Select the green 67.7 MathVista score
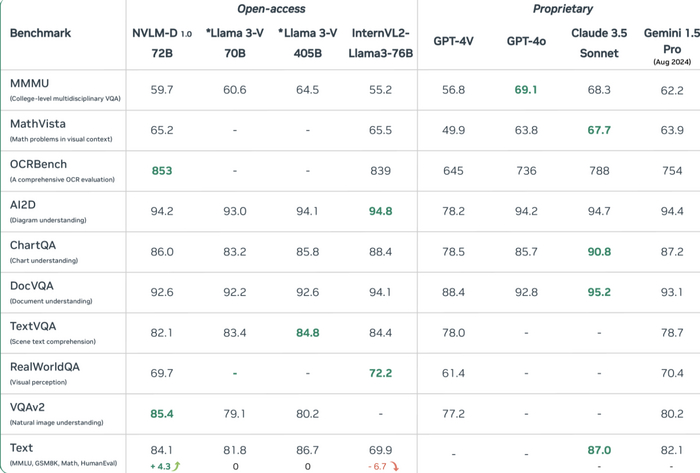This screenshot has height=473, width=700. 599,130
